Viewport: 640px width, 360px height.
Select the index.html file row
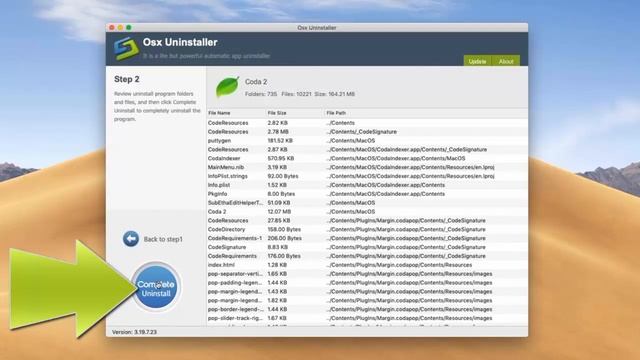(367, 265)
